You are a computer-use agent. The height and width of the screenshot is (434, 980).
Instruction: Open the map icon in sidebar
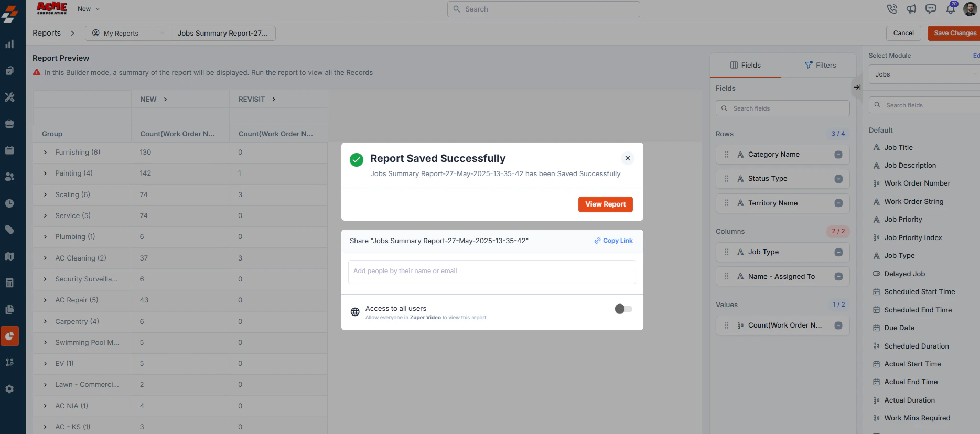[x=9, y=256]
